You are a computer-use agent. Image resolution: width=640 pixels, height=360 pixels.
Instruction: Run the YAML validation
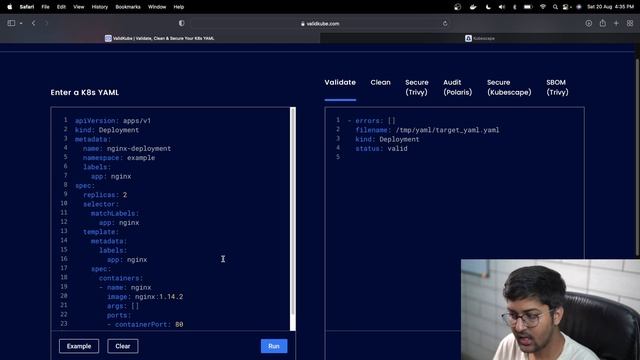click(274, 346)
